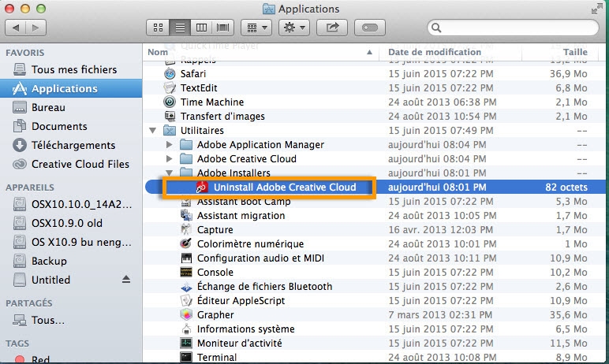Select the OSX10.10.0_14A2 volume
Image resolution: width=609 pixels, height=364 pixels.
[71, 204]
